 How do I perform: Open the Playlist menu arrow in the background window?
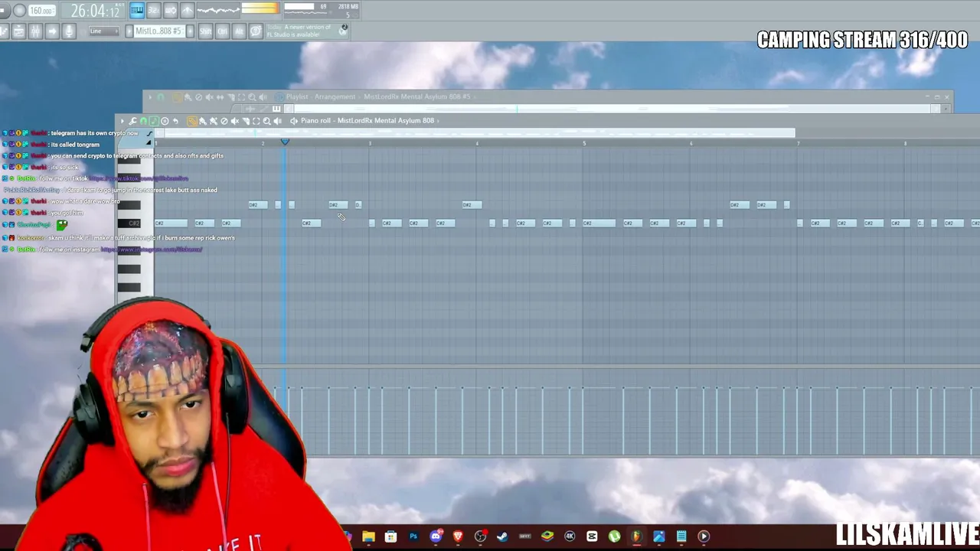point(150,97)
